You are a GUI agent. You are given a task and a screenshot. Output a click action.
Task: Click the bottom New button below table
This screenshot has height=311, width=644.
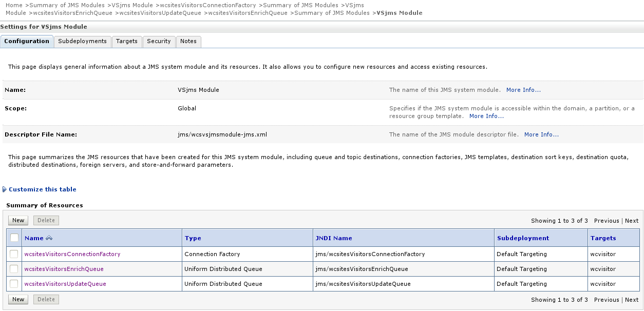click(18, 299)
